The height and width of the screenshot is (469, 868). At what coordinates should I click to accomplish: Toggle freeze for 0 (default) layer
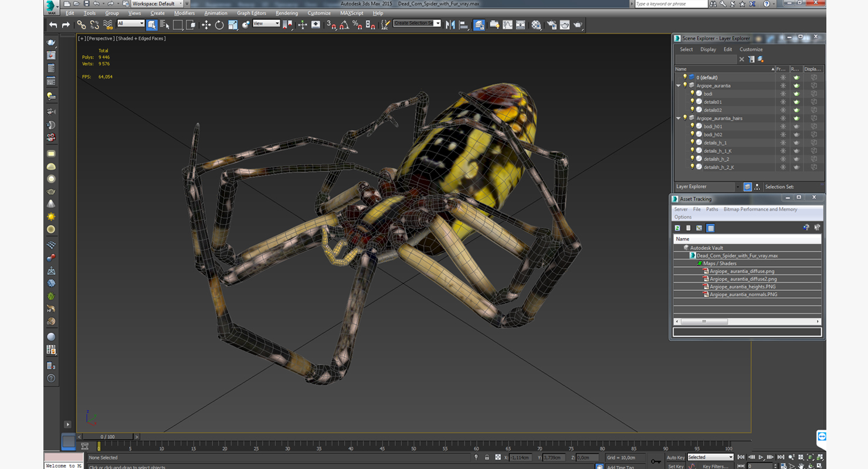tap(782, 77)
